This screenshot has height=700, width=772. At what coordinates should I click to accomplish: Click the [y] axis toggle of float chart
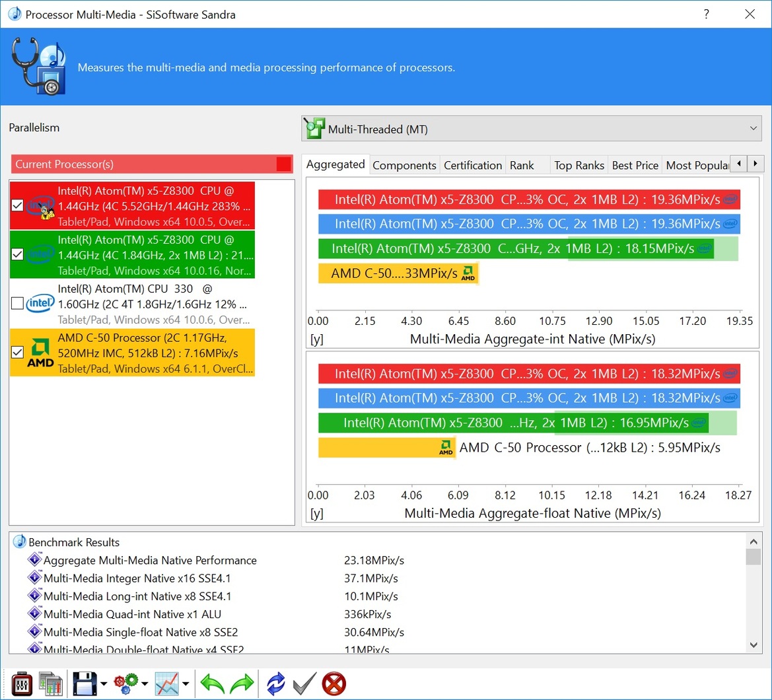(316, 513)
